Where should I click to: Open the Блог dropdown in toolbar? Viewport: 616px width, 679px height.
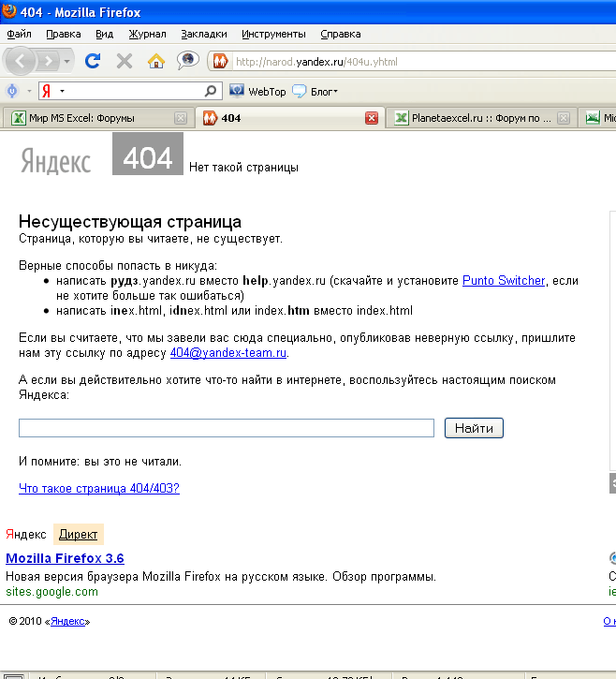pos(315,92)
